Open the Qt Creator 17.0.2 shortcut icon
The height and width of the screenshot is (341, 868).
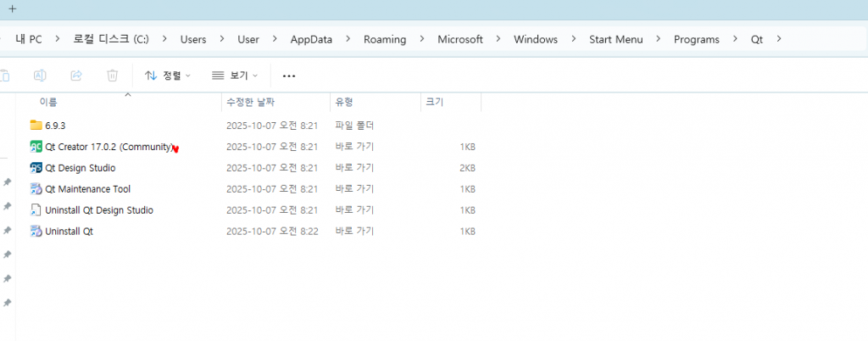36,147
